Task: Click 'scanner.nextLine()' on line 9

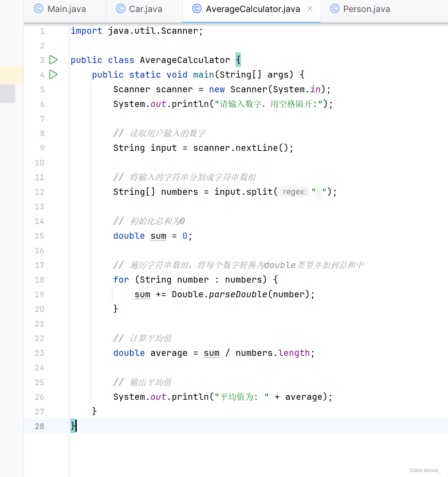Action: (240, 148)
